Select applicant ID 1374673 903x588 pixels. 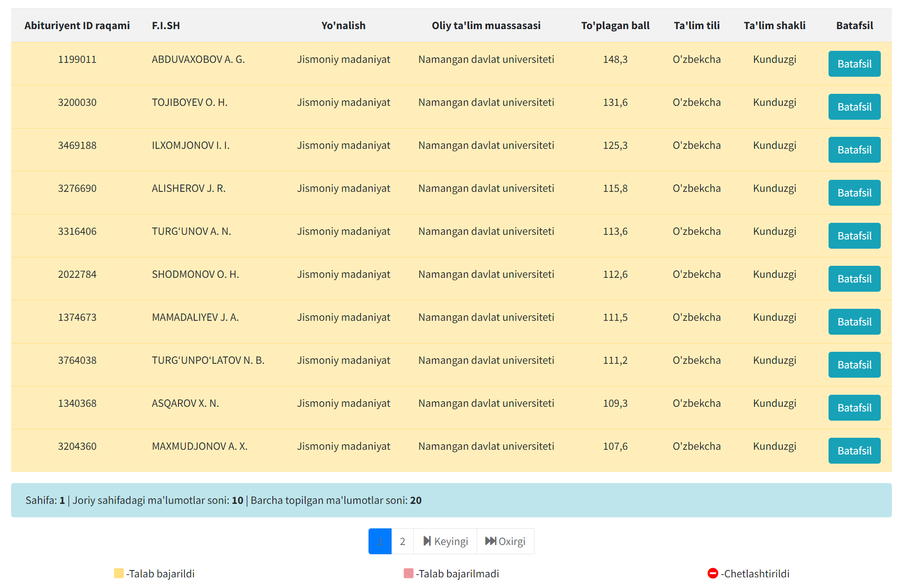[x=77, y=317]
